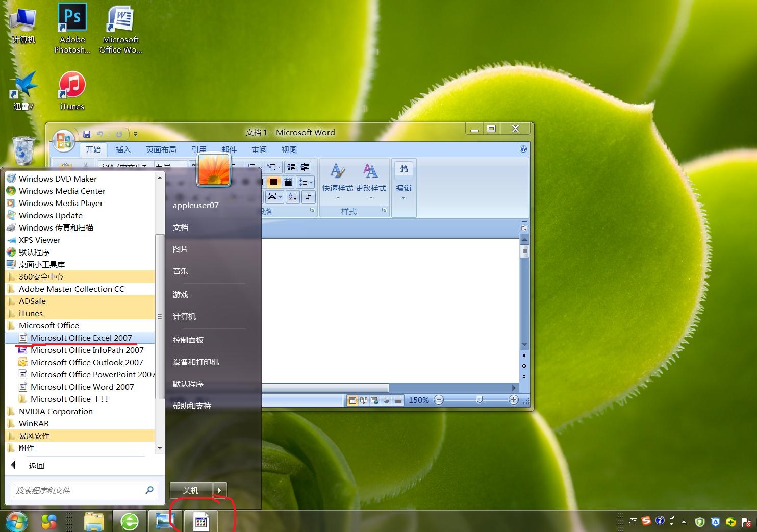
Task: Open Windows 传真和扫描
Action: (80, 227)
